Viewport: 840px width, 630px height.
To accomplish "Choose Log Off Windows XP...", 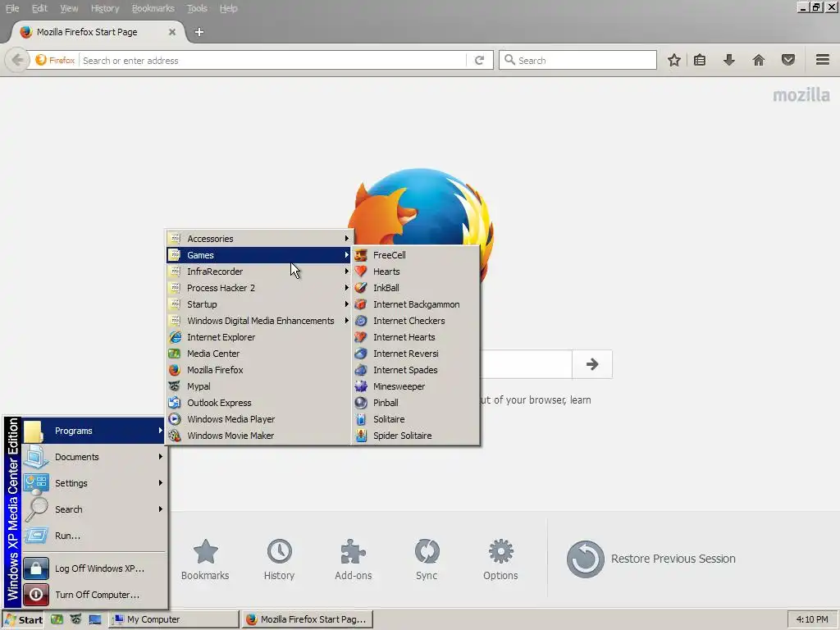I will 94,568.
